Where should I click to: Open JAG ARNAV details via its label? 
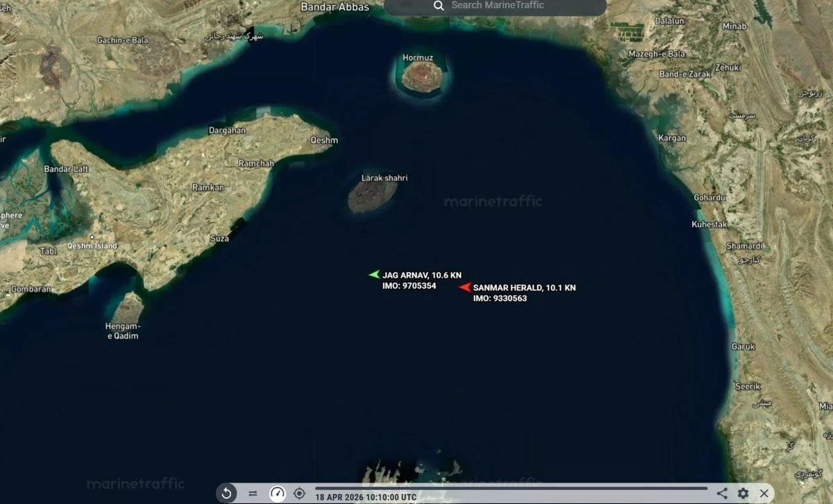tap(421, 275)
